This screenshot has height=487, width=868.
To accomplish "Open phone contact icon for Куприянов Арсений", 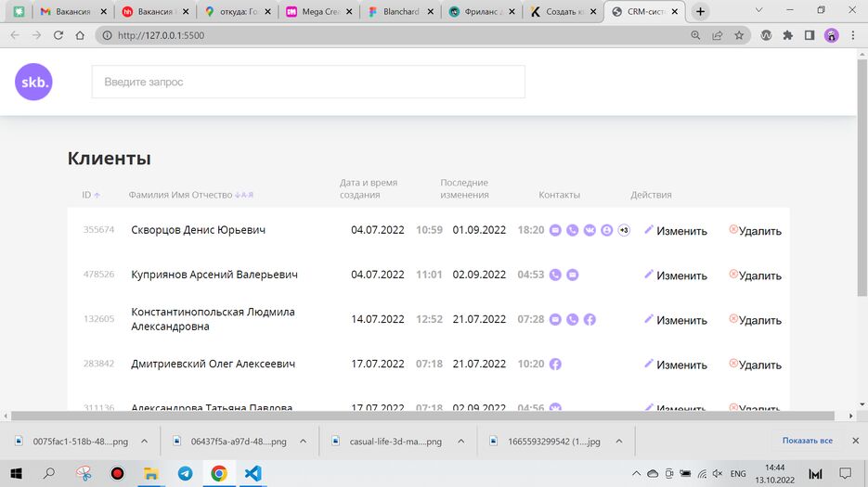I will pyautogui.click(x=555, y=275).
